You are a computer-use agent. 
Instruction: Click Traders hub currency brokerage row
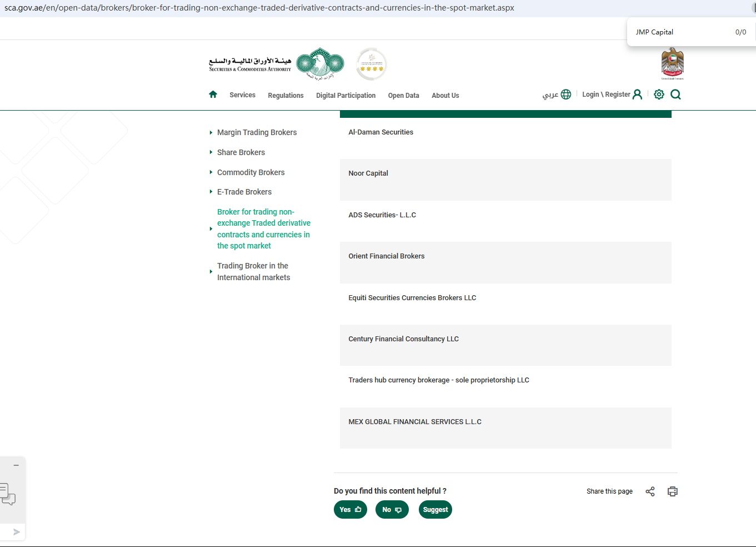tap(505, 387)
